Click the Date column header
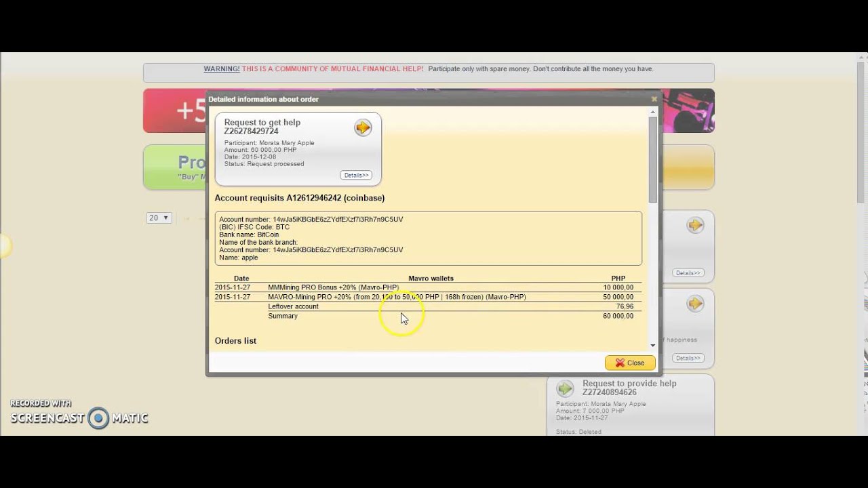Screen dimensions: 868x488 click(x=241, y=279)
